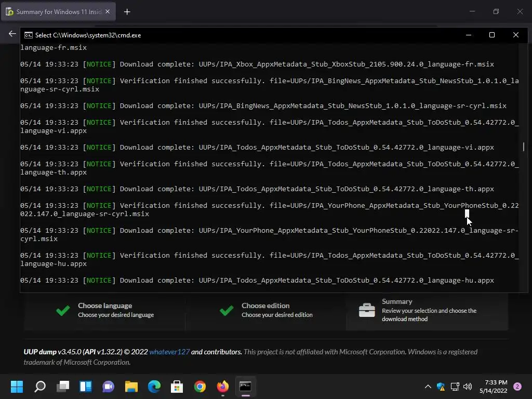Open volume control tray icon
This screenshot has width=532, height=399.
[468, 387]
